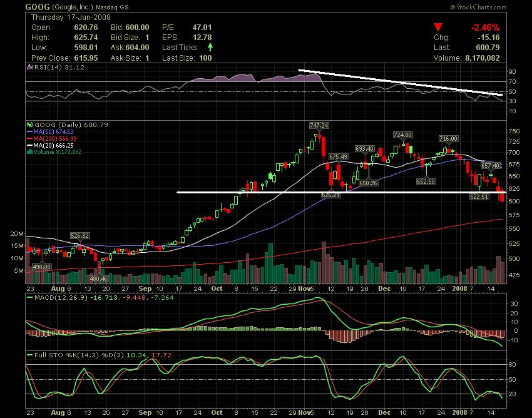Click the RSI(14) panel icon
The width and height of the screenshot is (532, 418).
tap(29, 67)
